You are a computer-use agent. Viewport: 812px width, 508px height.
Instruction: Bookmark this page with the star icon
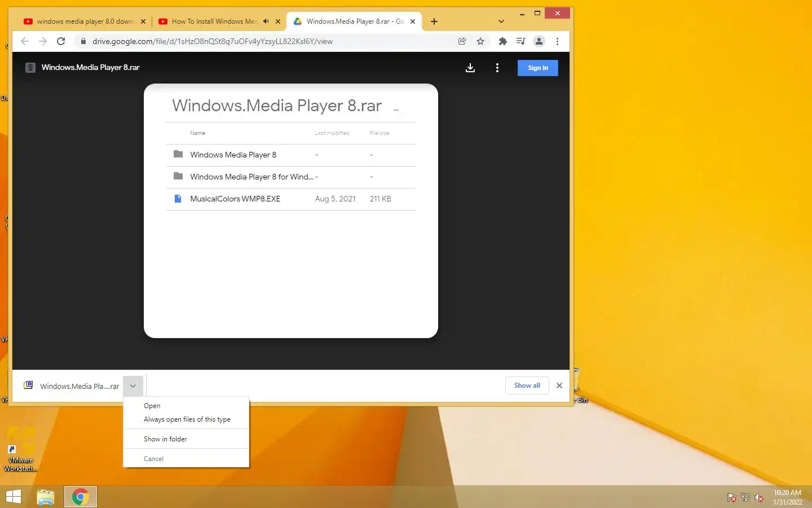(480, 41)
